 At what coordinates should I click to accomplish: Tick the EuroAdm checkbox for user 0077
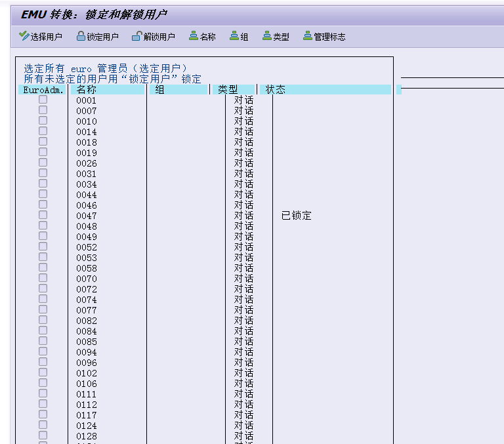point(43,310)
